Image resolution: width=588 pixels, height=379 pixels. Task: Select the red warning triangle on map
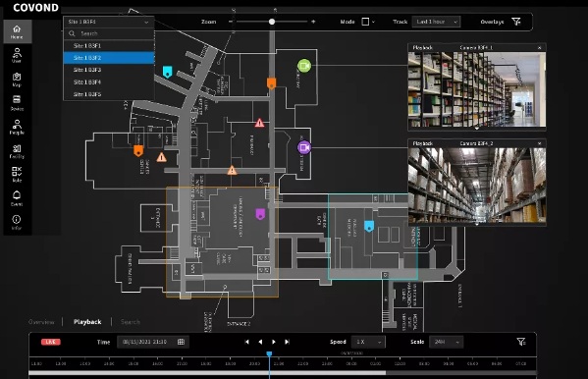(x=259, y=123)
